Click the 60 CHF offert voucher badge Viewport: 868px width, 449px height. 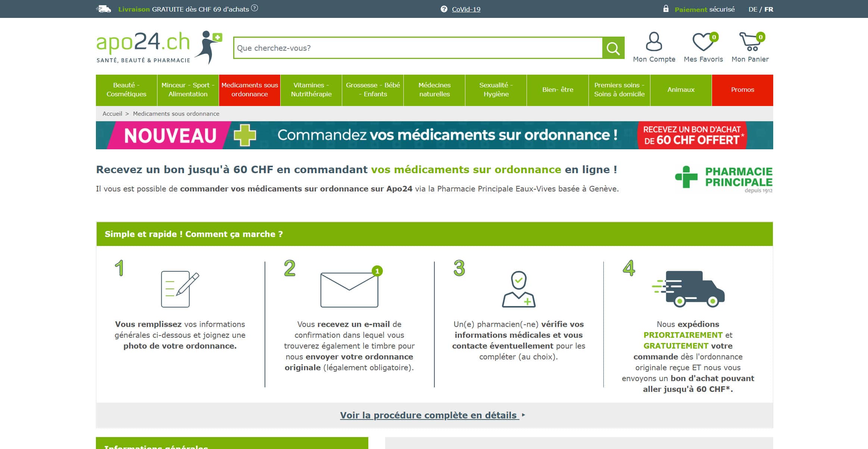click(693, 135)
